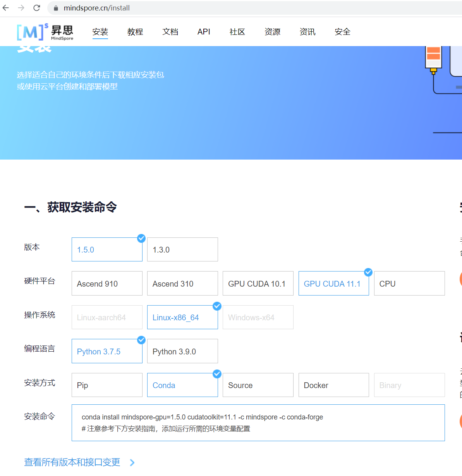Choose Docker installation method
This screenshot has height=476, width=462.
tap(334, 385)
